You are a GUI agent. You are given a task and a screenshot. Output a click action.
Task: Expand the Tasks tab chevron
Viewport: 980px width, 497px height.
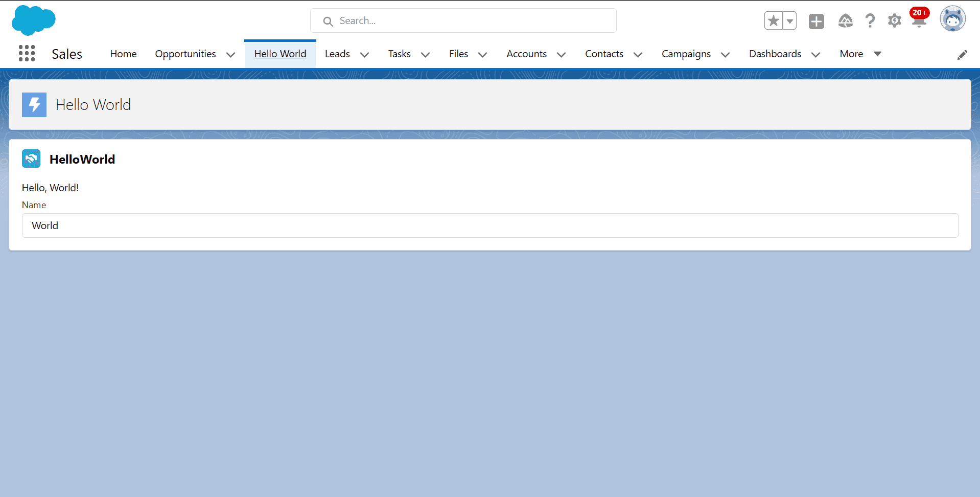point(425,55)
